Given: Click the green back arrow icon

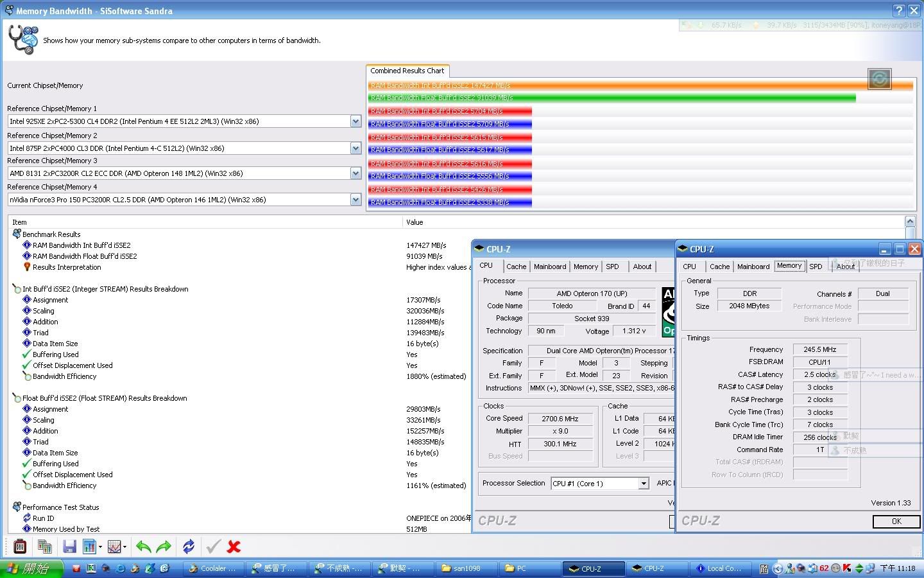Looking at the screenshot, I should point(144,547).
